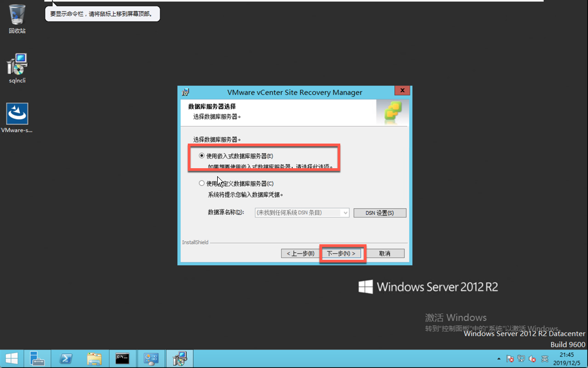This screenshot has height=368, width=588.
Task: Switch input language via 英 indicator
Action: (x=545, y=359)
